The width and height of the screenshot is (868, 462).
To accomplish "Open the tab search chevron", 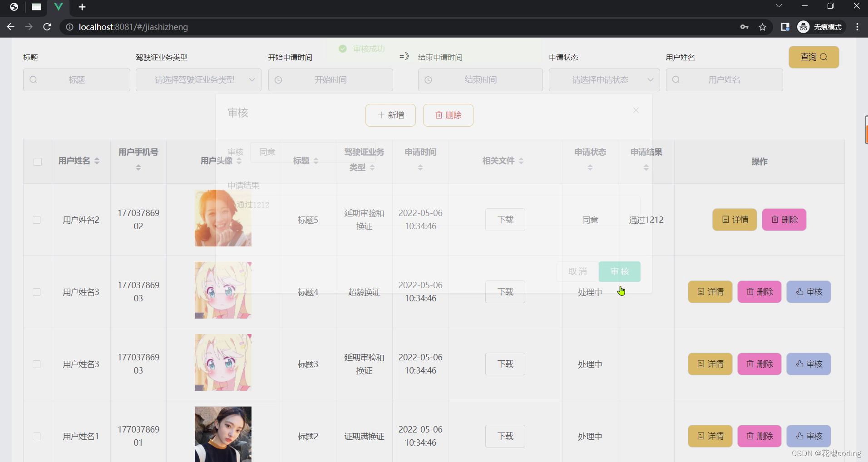I will tap(779, 6).
